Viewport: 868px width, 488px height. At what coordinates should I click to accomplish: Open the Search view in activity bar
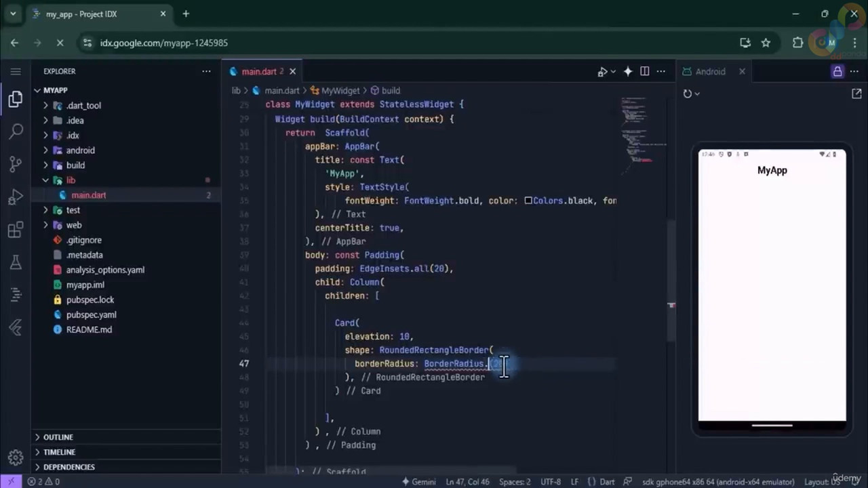pyautogui.click(x=16, y=131)
